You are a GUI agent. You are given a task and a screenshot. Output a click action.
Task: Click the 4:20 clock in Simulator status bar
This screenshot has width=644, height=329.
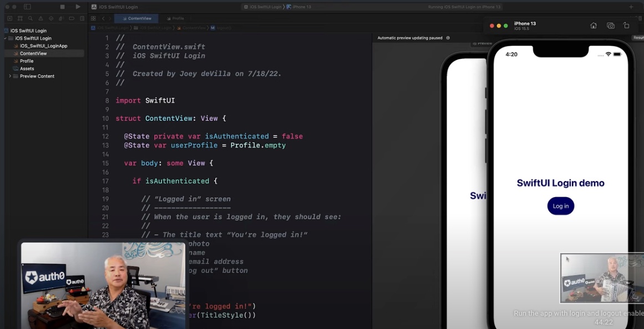(x=511, y=55)
